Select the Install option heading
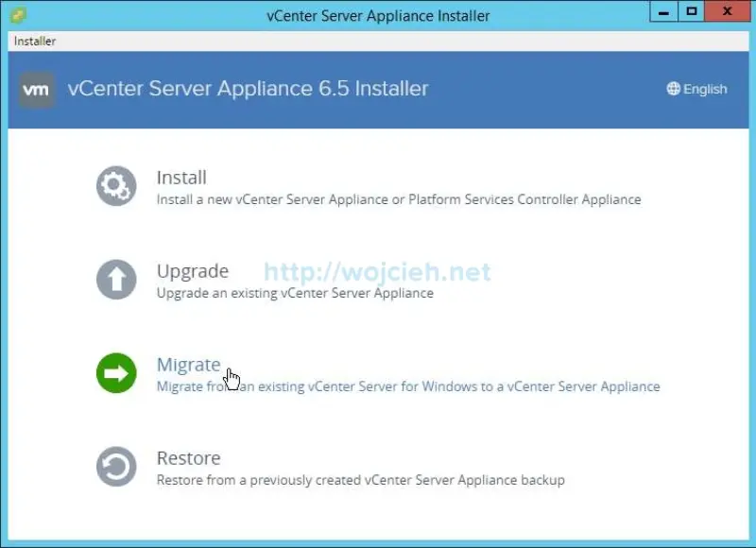 pos(180,177)
